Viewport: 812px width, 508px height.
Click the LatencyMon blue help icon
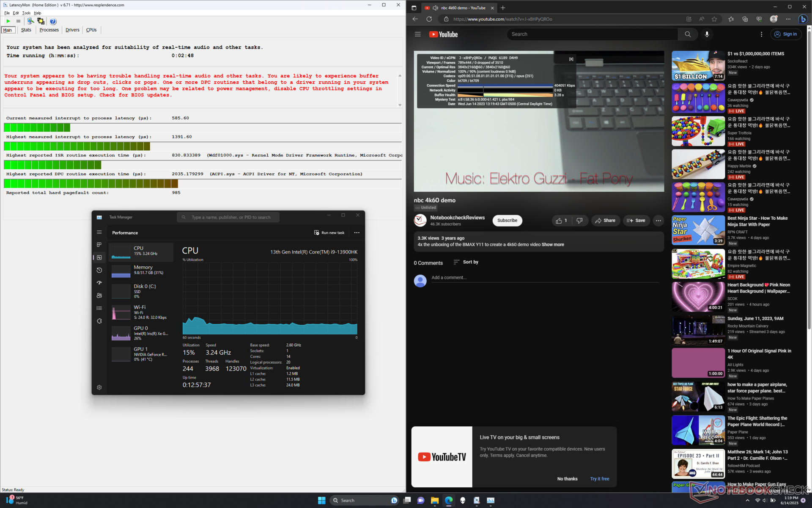tap(53, 21)
